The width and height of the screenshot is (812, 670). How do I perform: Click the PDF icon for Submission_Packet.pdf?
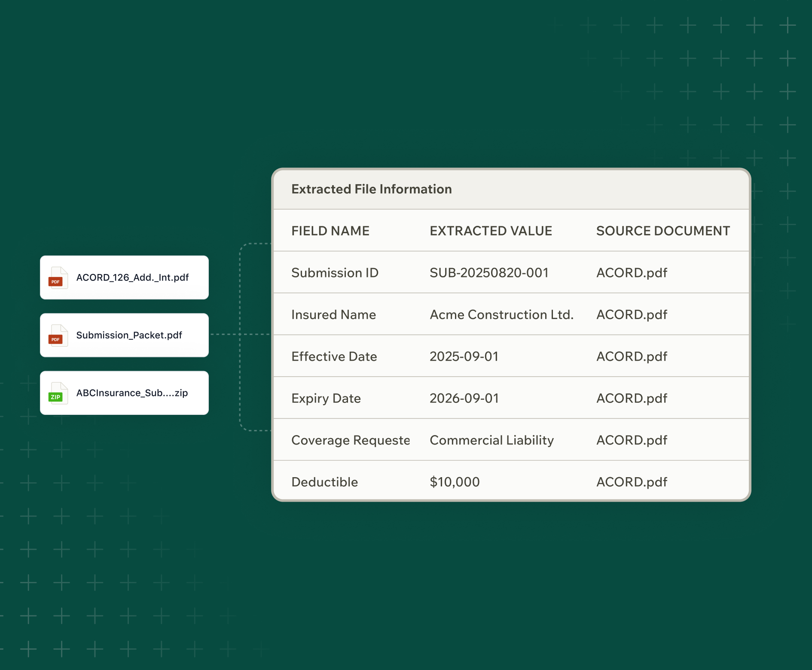57,335
